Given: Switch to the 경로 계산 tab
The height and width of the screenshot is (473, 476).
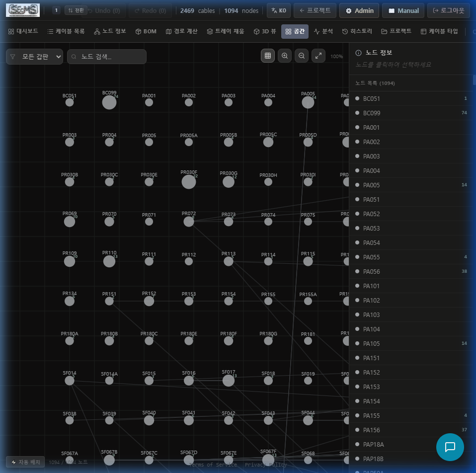Looking at the screenshot, I should tap(182, 31).
